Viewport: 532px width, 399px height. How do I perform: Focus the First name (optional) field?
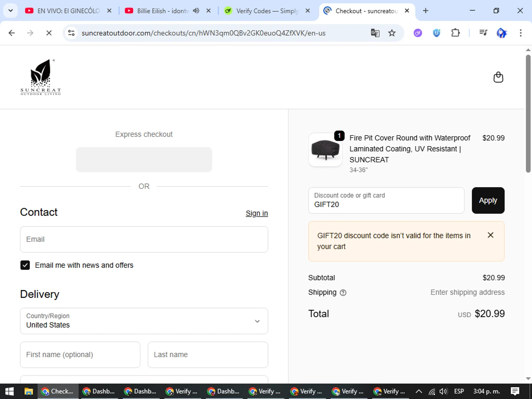pos(80,355)
